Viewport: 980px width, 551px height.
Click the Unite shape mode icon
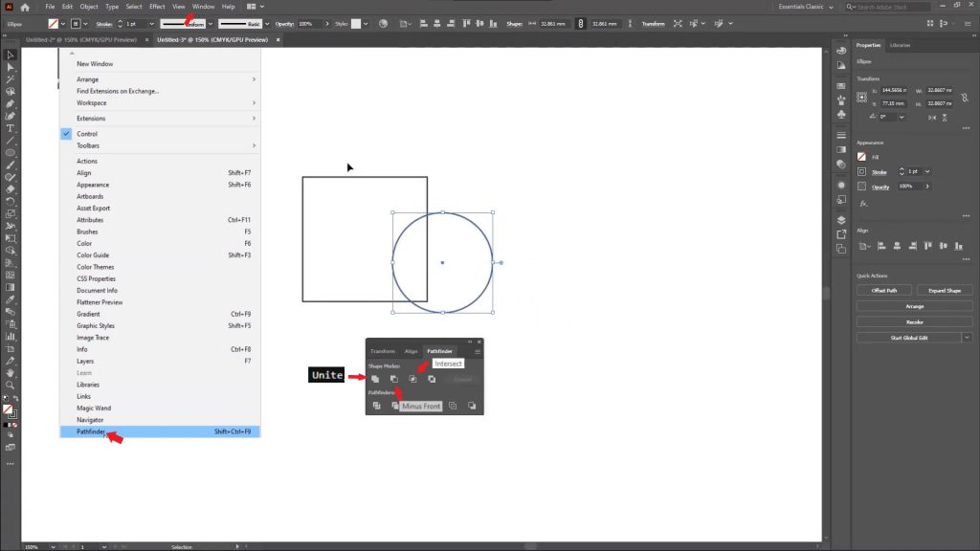(x=375, y=379)
